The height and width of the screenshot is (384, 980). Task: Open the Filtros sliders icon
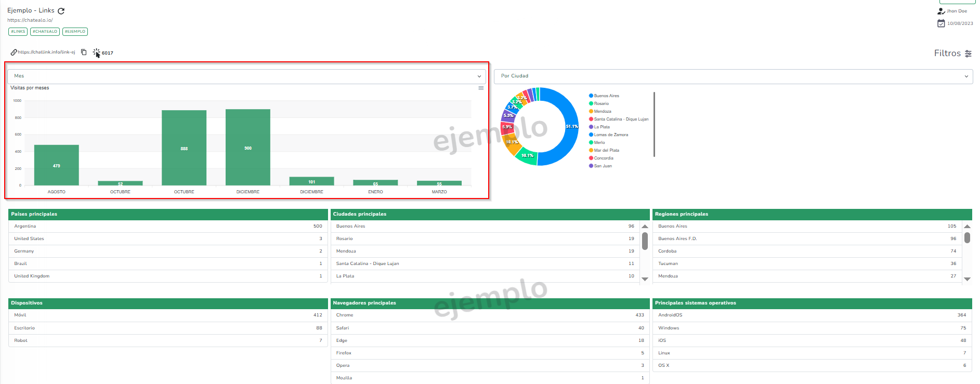coord(968,54)
